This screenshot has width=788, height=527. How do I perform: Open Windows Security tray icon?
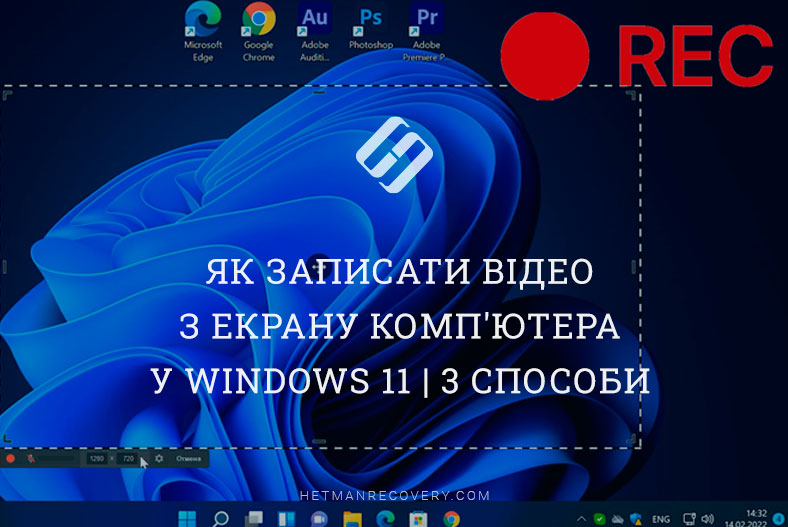click(x=636, y=518)
